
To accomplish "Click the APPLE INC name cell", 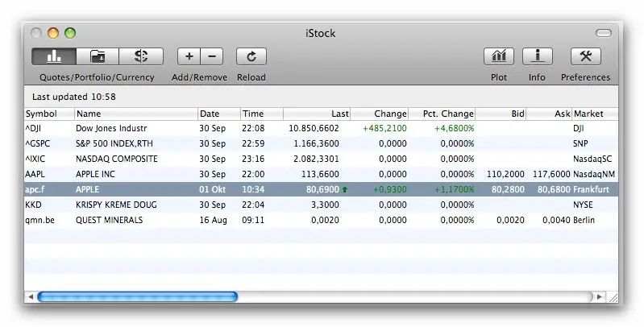I will click(x=95, y=174).
